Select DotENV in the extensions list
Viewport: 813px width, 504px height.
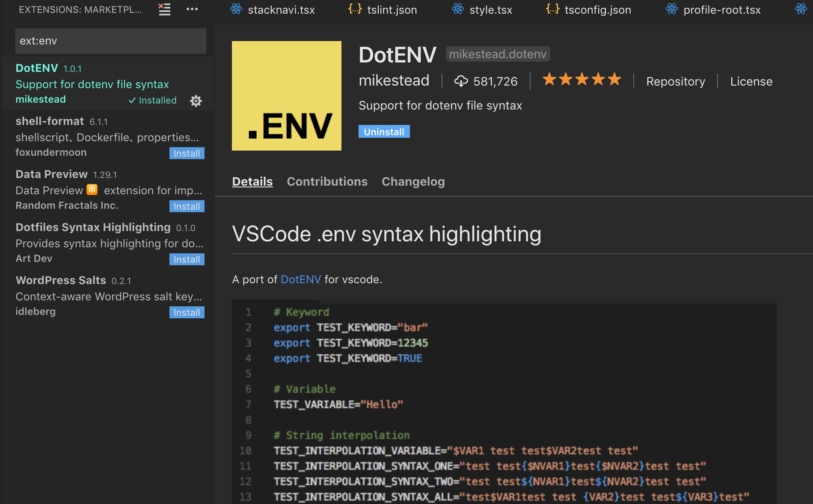click(108, 83)
